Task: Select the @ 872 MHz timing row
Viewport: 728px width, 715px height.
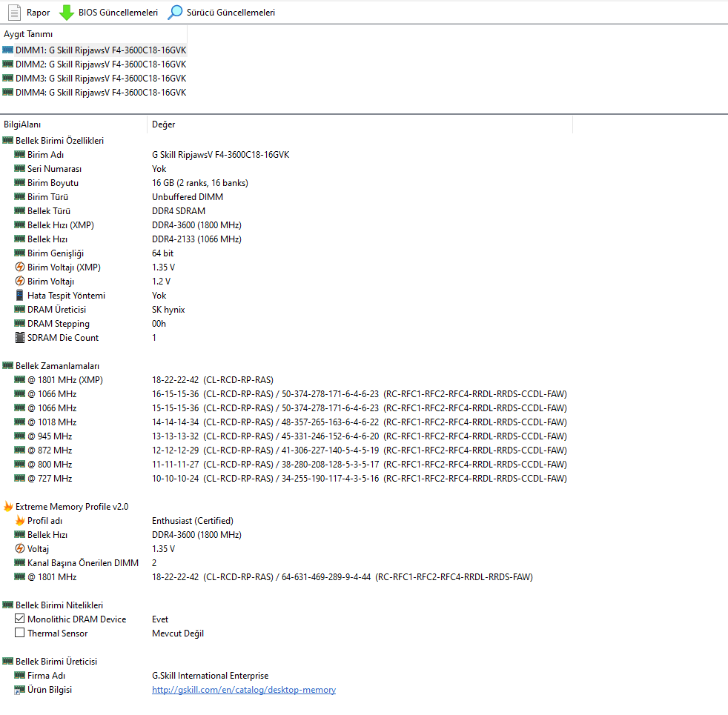Action: pyautogui.click(x=287, y=450)
